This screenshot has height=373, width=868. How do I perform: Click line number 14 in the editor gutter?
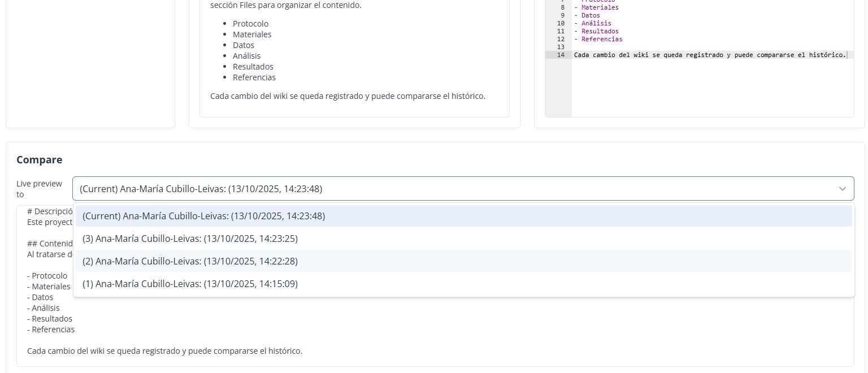pos(561,55)
